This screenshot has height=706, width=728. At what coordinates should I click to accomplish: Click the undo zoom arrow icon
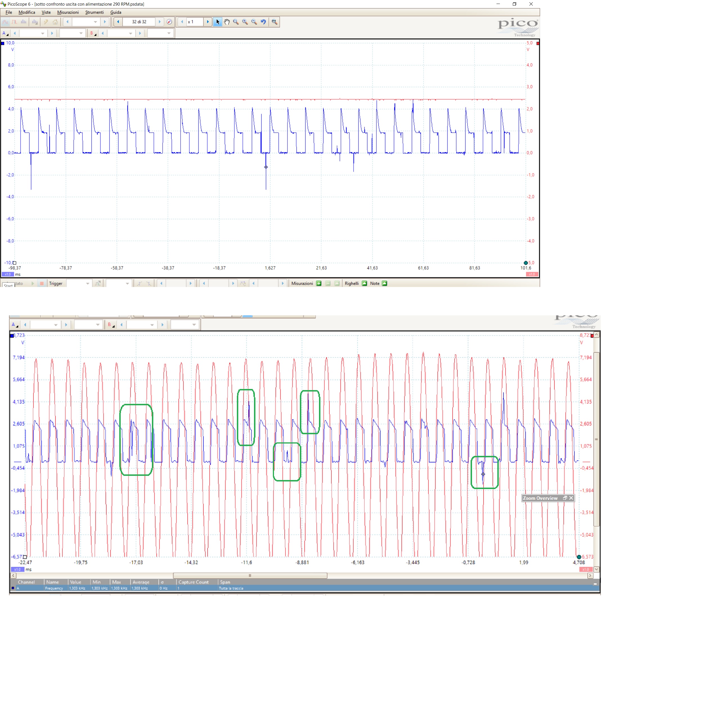click(263, 22)
